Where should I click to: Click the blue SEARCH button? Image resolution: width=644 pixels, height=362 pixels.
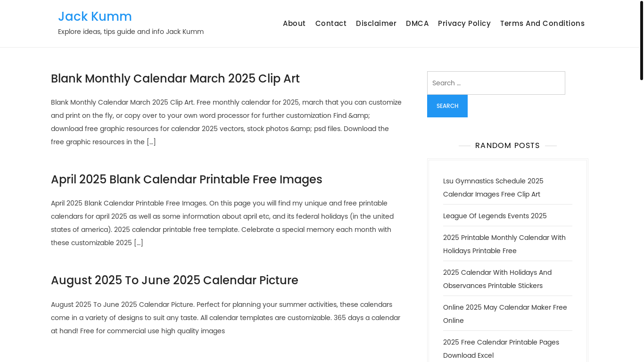pyautogui.click(x=447, y=106)
